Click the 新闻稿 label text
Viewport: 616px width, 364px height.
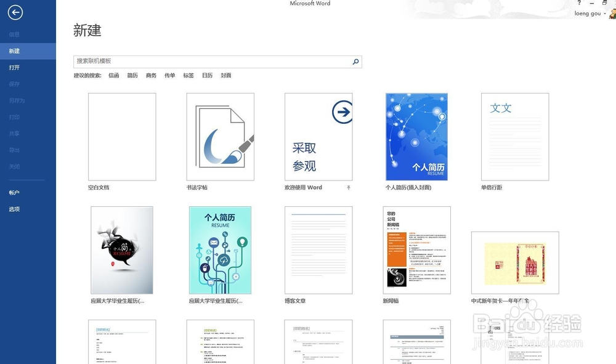pos(391,301)
